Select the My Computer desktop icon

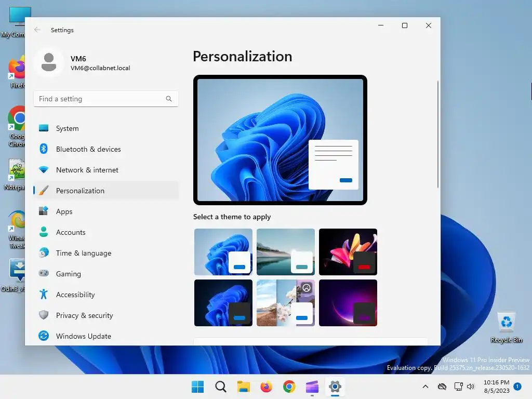(12, 22)
